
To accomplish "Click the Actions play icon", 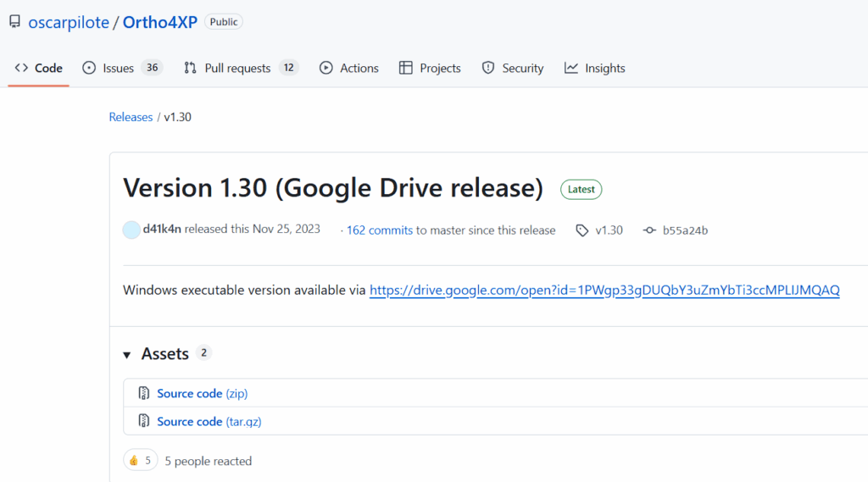I will click(326, 68).
